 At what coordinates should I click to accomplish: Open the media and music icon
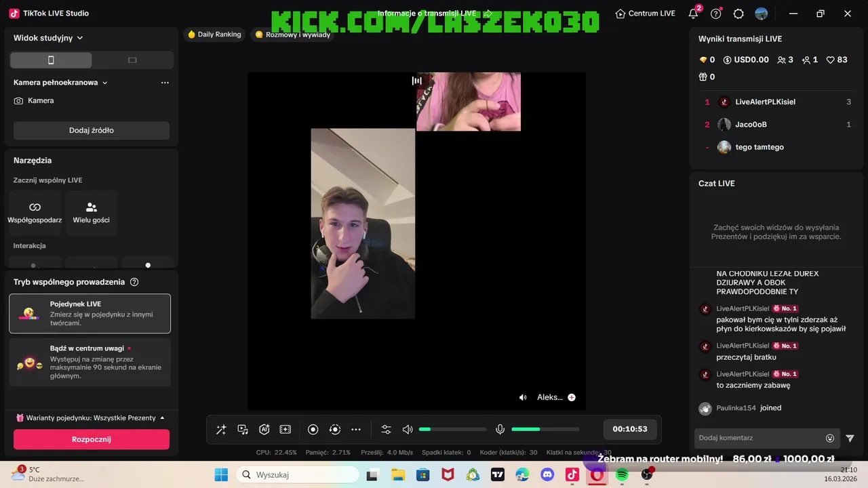click(243, 430)
